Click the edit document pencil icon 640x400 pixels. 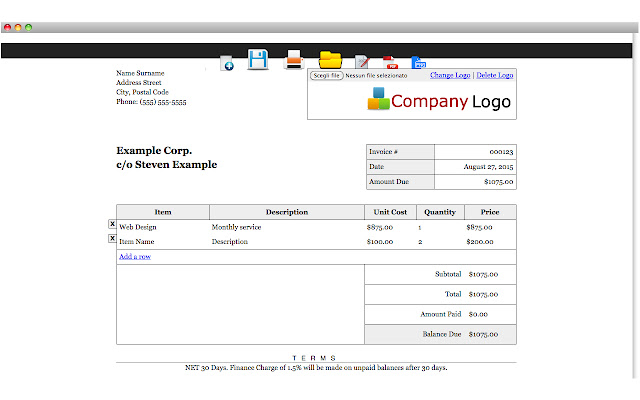click(362, 62)
